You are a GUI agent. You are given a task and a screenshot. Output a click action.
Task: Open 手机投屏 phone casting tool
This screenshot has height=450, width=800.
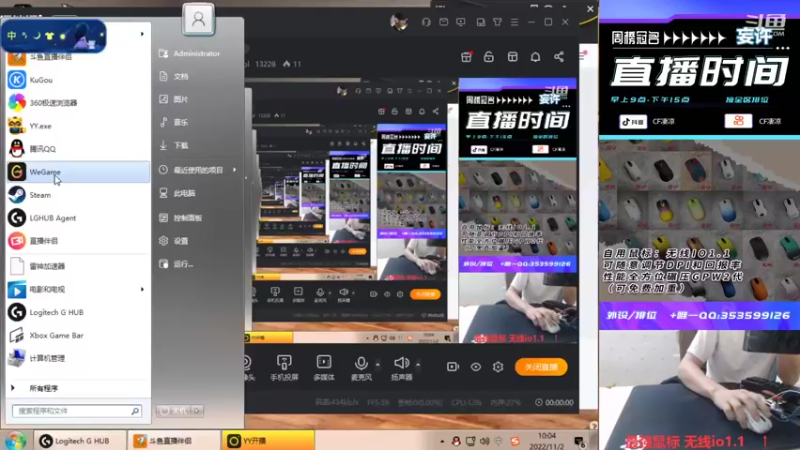coord(284,368)
